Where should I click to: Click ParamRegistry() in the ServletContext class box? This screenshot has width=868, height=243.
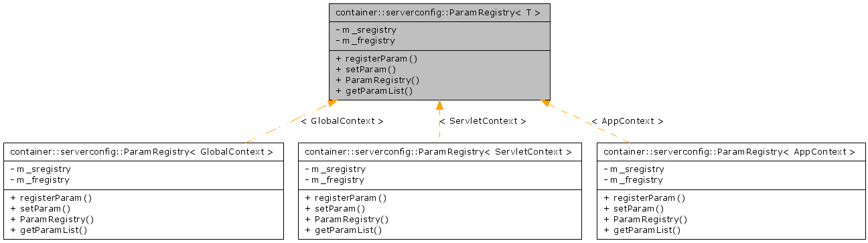tap(346, 219)
